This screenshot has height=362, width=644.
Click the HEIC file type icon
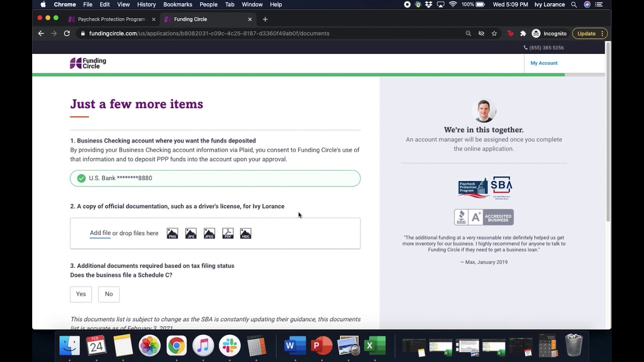coord(246,233)
